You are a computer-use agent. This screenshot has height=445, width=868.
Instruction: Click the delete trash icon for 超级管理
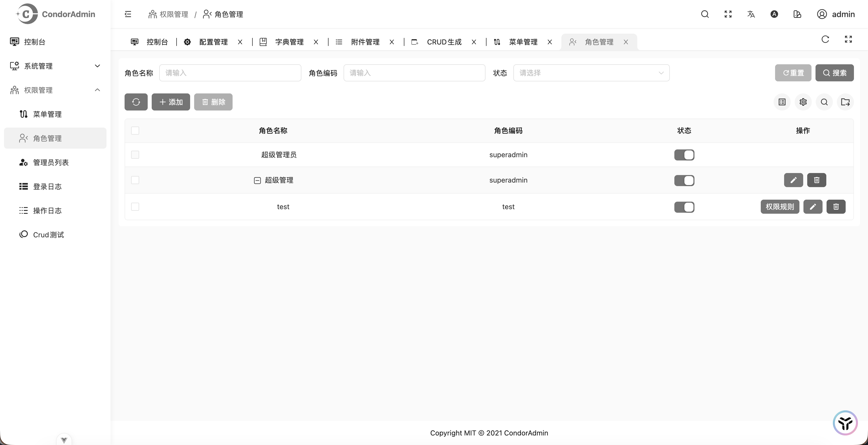(x=817, y=180)
